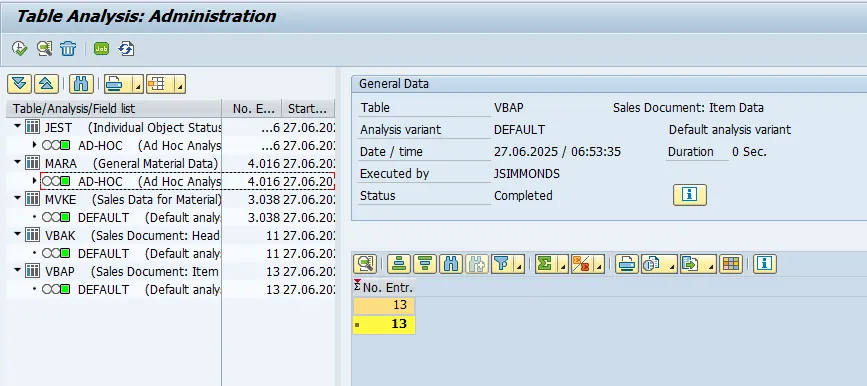The height and width of the screenshot is (386, 867).
Task: Click the info button beside Completed status
Action: tap(690, 195)
